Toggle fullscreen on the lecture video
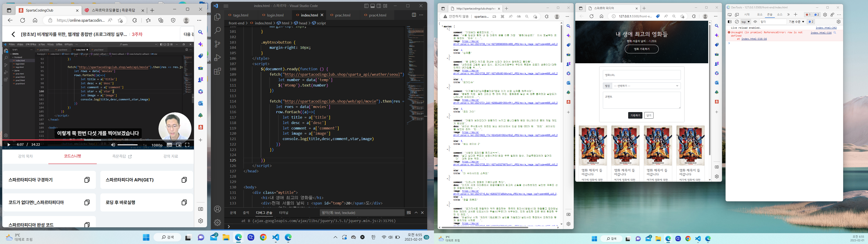Screen dimensions: 868x244 187,145
